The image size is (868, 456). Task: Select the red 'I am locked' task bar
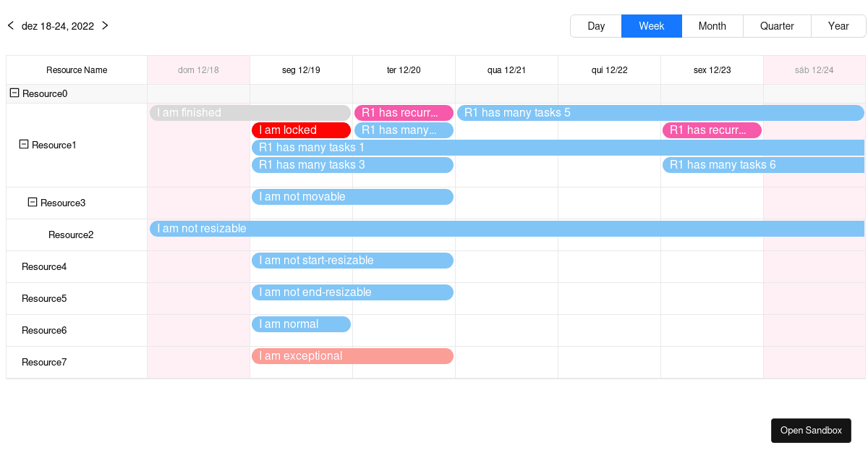click(301, 130)
